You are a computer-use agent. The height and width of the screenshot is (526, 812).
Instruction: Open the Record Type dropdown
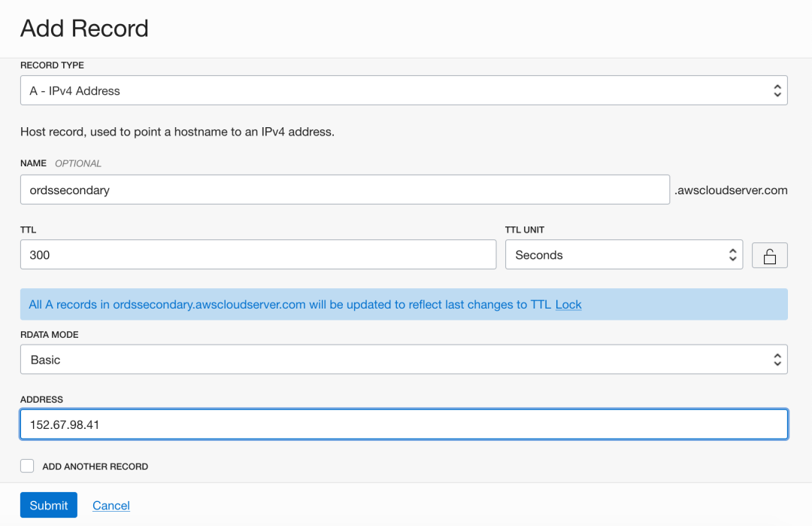(x=403, y=91)
